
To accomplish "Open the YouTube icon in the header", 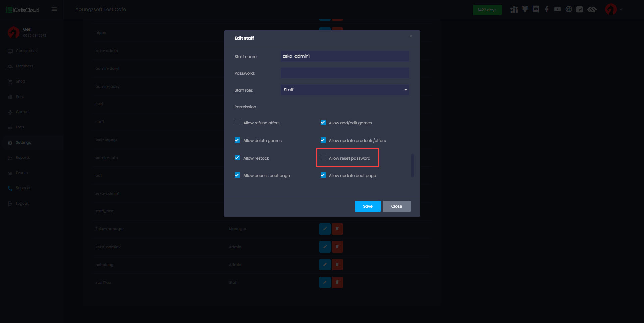I will pyautogui.click(x=557, y=9).
